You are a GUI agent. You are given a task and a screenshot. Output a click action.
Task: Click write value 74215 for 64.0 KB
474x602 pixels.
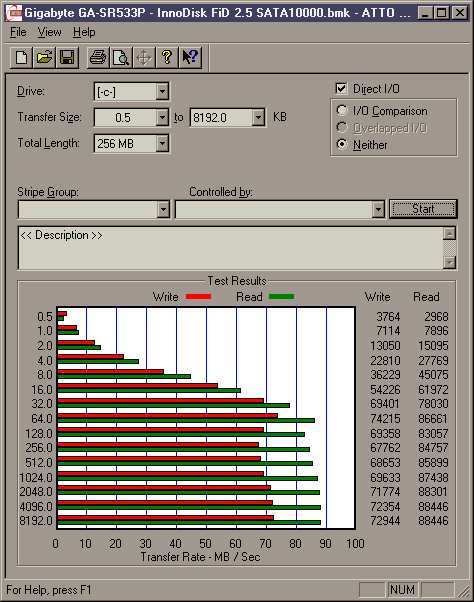[x=385, y=419]
